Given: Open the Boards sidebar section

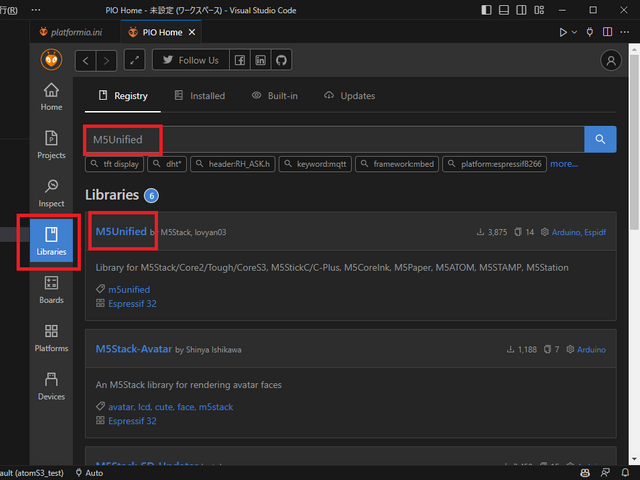Looking at the screenshot, I should [51, 290].
